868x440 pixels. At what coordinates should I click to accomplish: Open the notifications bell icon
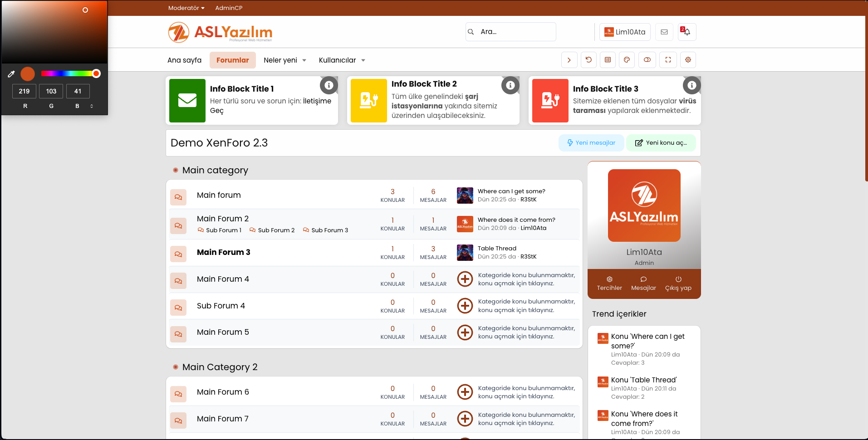[x=687, y=32]
